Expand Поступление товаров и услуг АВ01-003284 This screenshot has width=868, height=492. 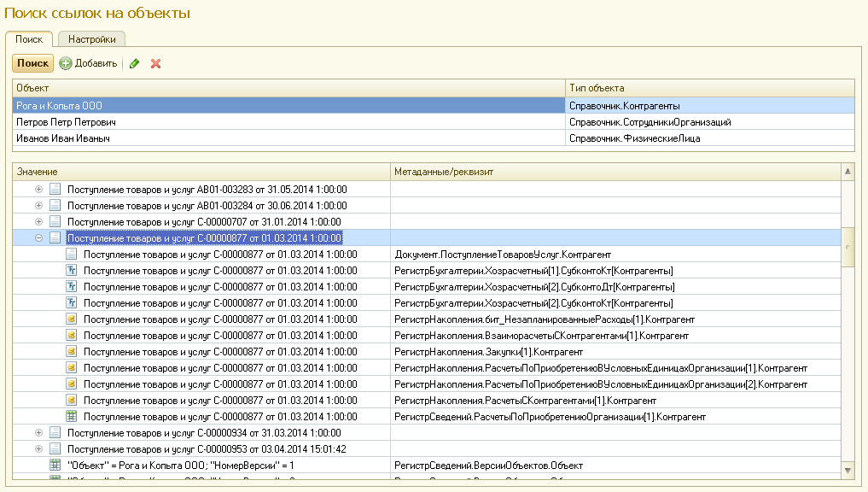pos(38,206)
